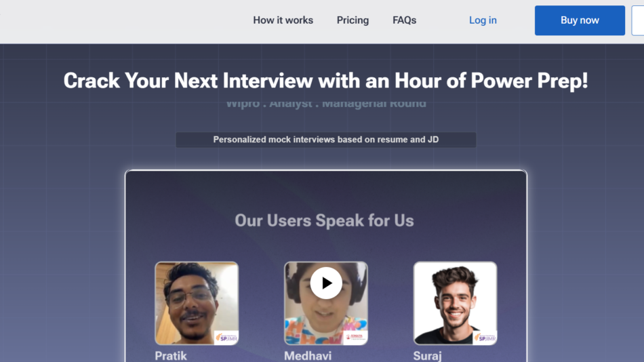This screenshot has height=362, width=644.
Task: Click the white button beside Buy now
Action: [638, 20]
